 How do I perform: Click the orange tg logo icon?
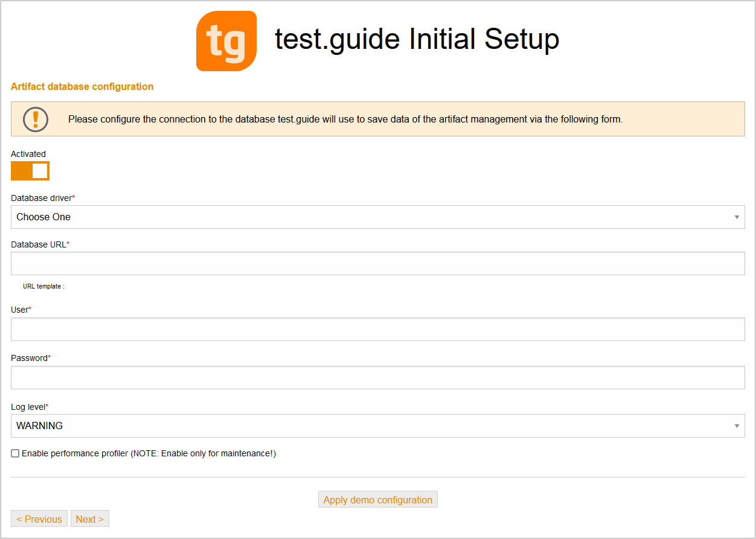226,40
